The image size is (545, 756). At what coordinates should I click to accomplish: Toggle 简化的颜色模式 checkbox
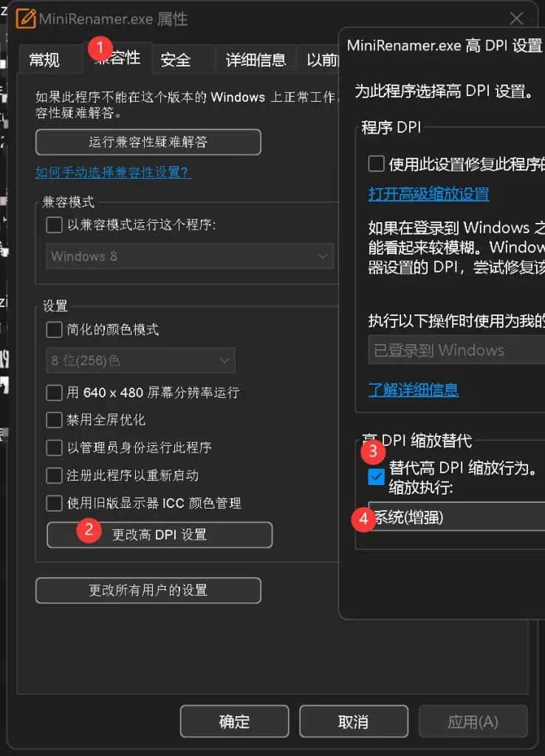click(54, 329)
